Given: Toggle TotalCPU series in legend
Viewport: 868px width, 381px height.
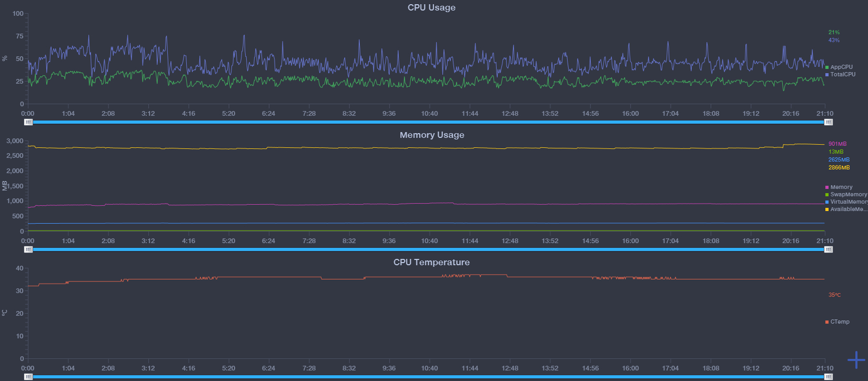Looking at the screenshot, I should [840, 74].
